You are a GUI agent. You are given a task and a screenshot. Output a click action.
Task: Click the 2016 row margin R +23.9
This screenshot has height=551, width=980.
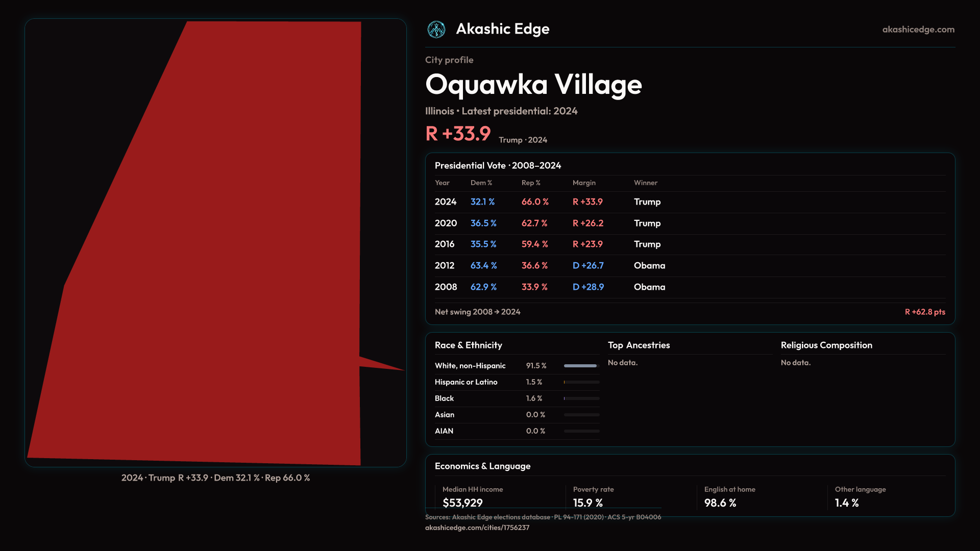pos(587,244)
